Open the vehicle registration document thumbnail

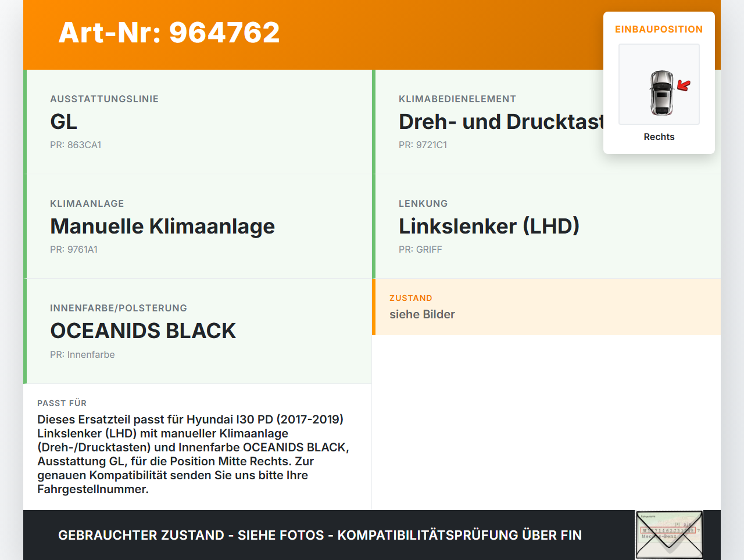[x=668, y=534]
